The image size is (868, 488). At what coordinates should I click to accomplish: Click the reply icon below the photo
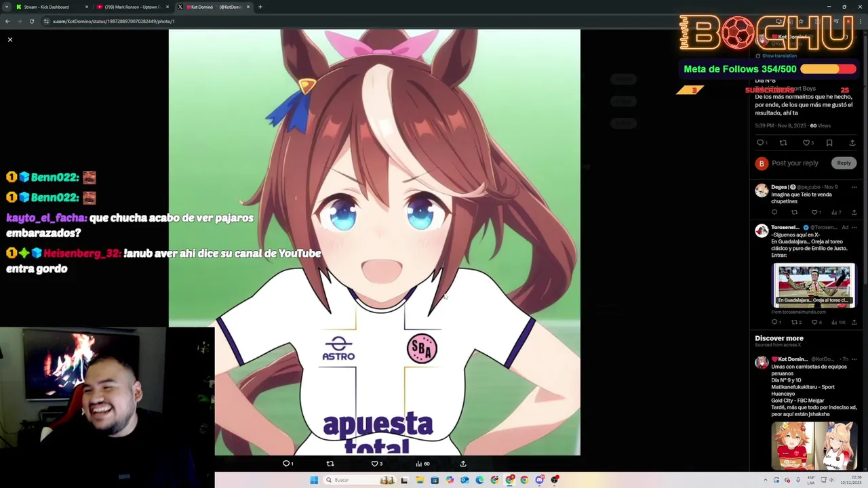pos(287,464)
